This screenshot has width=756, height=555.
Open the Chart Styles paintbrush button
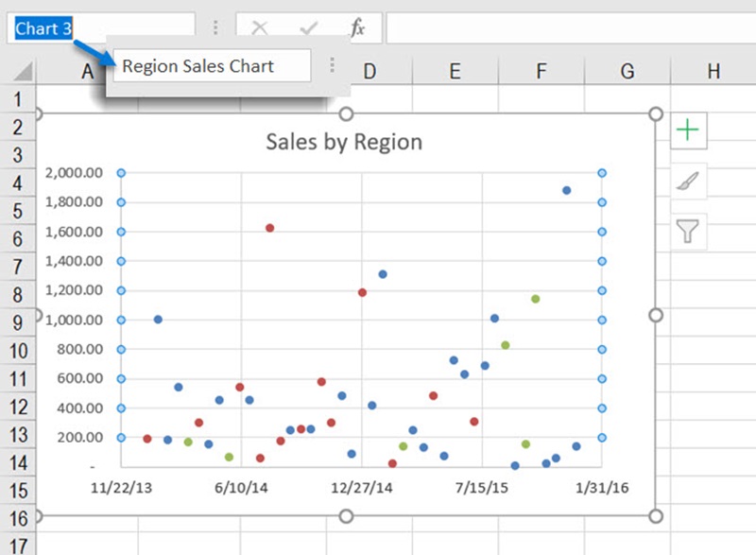click(688, 181)
